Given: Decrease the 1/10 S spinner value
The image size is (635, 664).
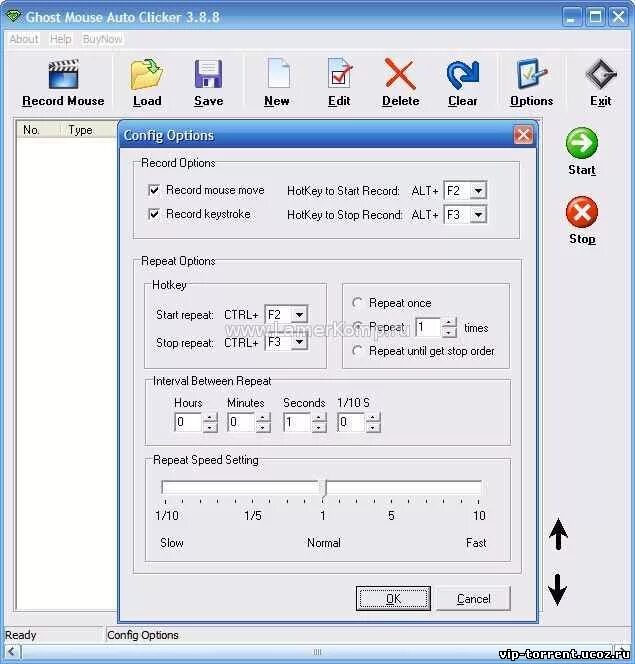Looking at the screenshot, I should click(x=373, y=427).
